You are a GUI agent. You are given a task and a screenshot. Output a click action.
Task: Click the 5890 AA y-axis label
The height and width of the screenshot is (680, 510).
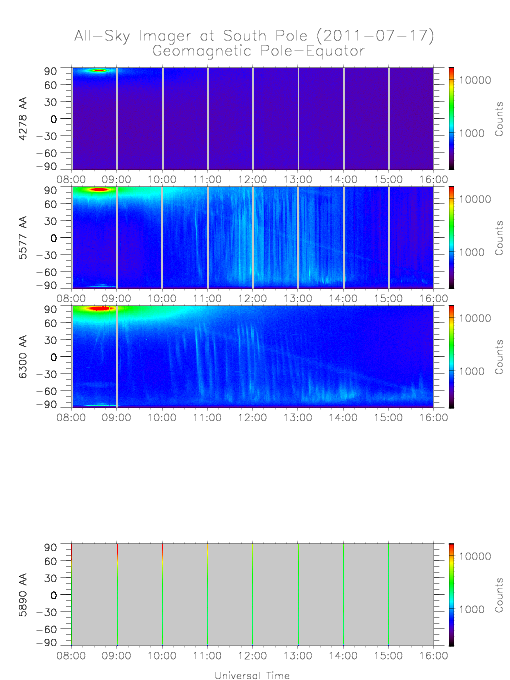point(23,595)
